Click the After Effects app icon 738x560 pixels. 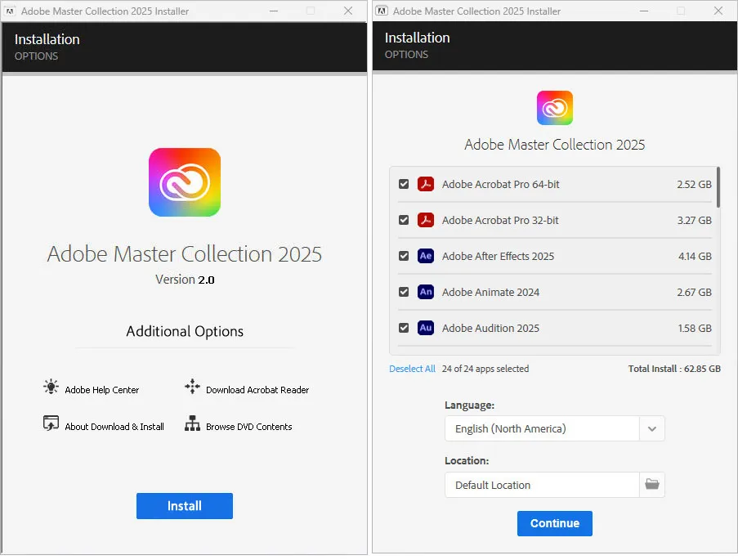tap(425, 256)
